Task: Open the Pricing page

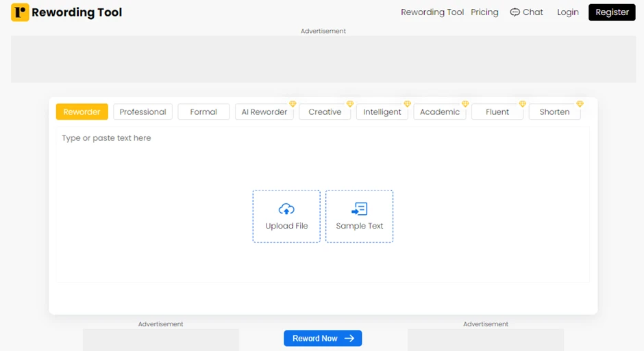Action: tap(484, 12)
